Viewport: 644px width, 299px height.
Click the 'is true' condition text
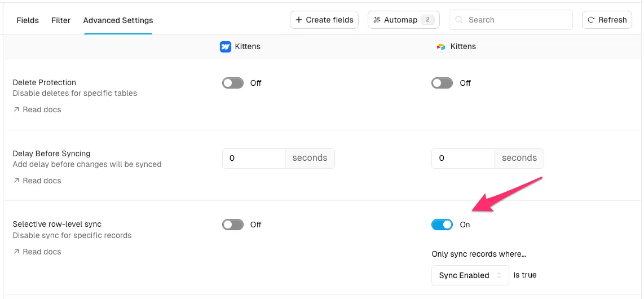point(525,275)
